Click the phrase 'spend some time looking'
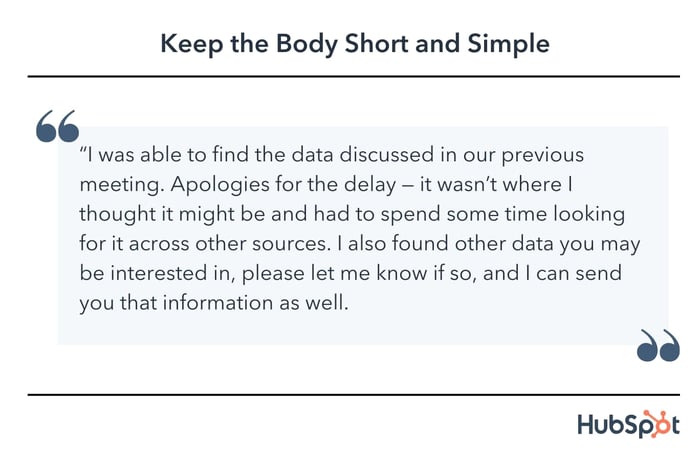The width and height of the screenshot is (700, 454). tap(503, 214)
